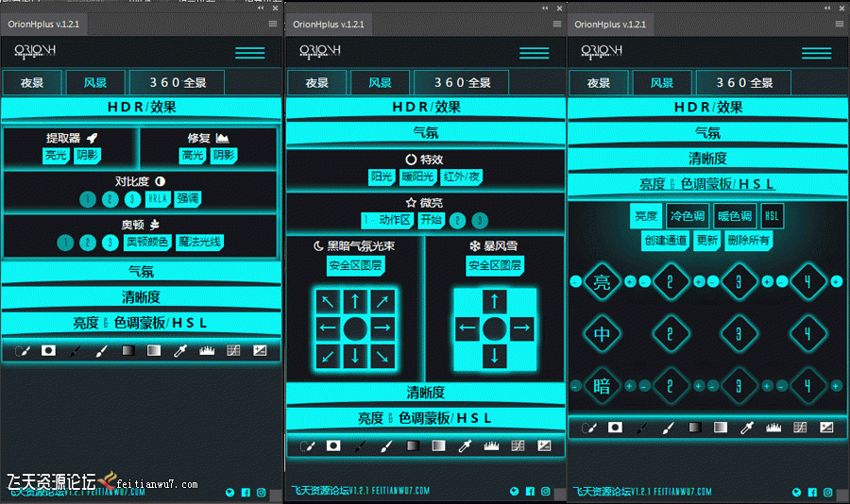Screen dimensions: 850x504
Task: Switch to 360全景 tab in middle panel
Action: [461, 83]
